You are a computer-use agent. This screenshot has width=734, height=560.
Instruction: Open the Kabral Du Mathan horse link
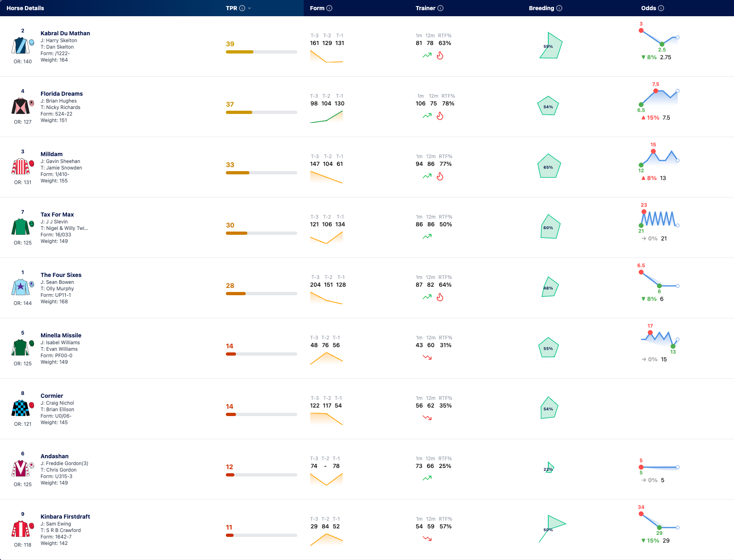65,33
